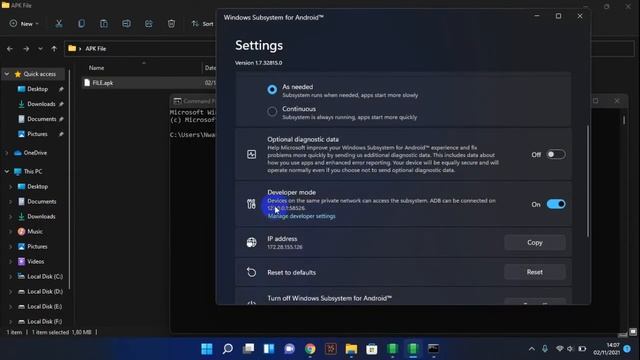Expand the Music folder node
640x360 pixels.
coord(11,232)
